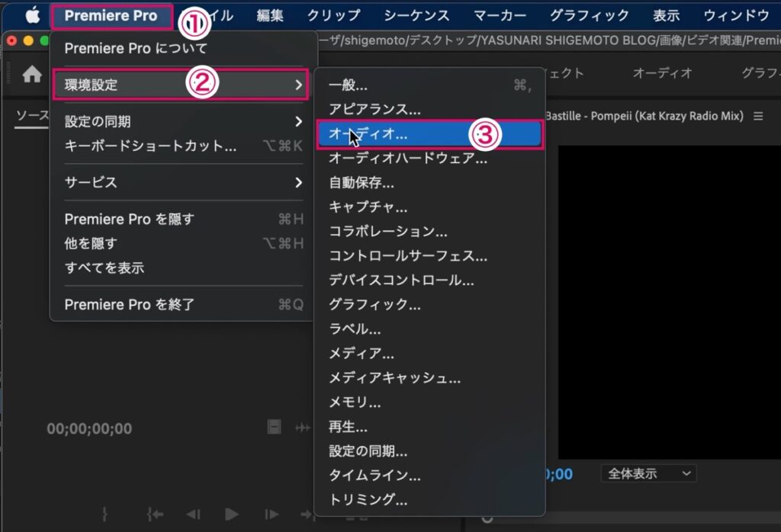Open アピアランス... preferences
Image resolution: width=781 pixels, height=532 pixels.
coord(430,110)
